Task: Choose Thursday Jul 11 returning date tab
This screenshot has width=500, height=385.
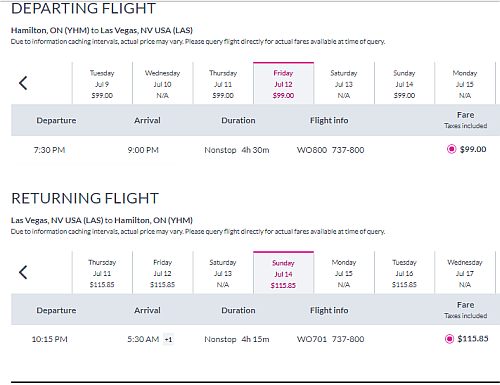Action: pos(102,273)
